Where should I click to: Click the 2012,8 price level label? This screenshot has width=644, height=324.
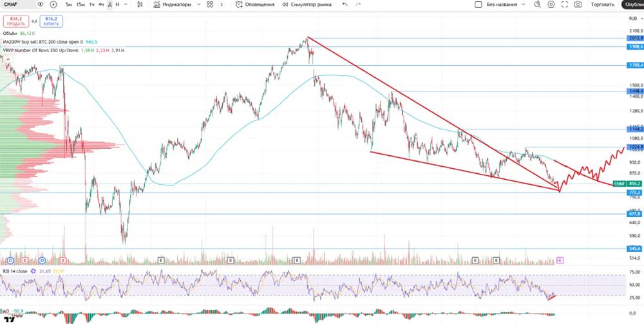[635, 38]
